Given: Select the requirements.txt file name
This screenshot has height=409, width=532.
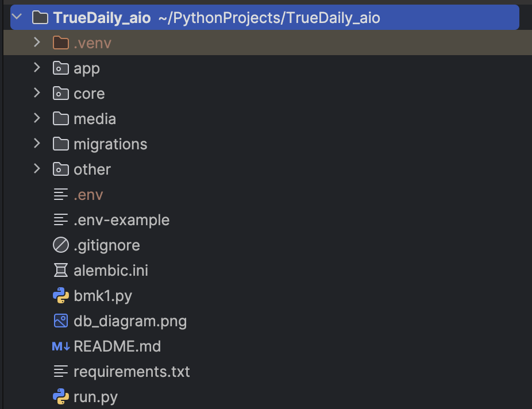Looking at the screenshot, I should tap(132, 372).
